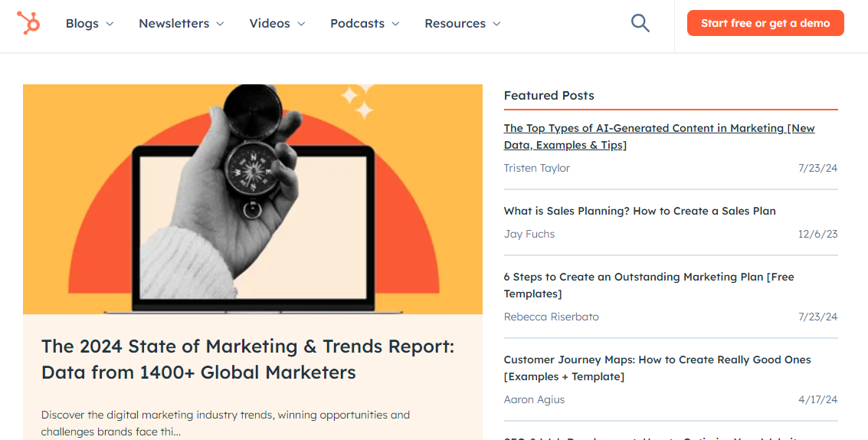The image size is (868, 440).
Task: Open the What is Sales Planning post
Action: (640, 211)
